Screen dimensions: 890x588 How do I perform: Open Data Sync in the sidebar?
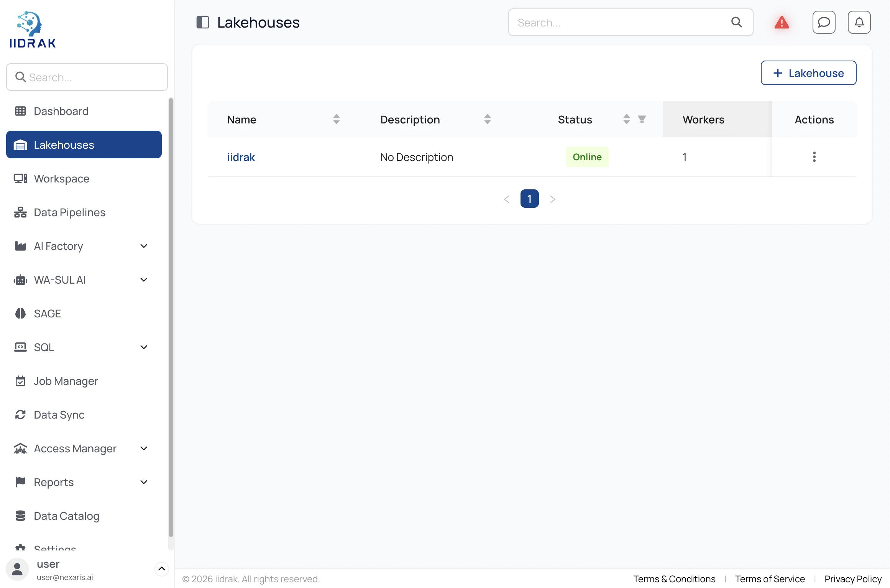[84, 415]
